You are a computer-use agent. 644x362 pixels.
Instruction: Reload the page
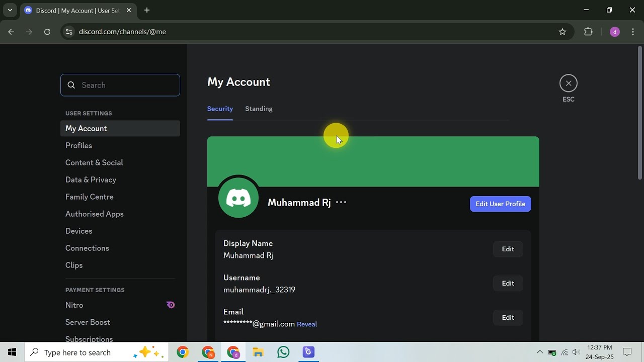click(x=47, y=32)
